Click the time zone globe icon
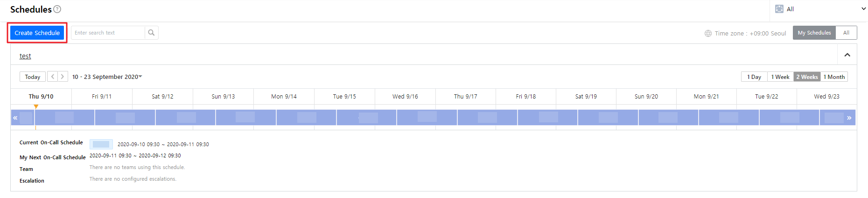Screen dimensions: 868x198 tap(708, 33)
